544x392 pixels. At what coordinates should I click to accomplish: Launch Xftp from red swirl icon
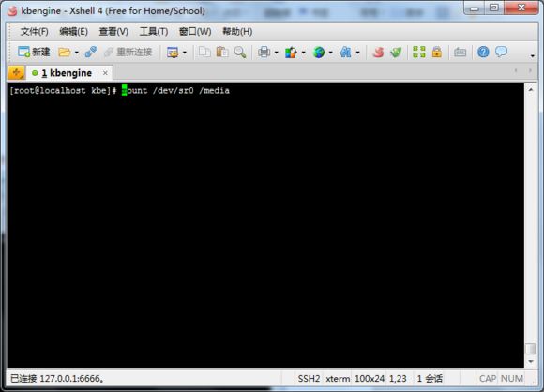378,52
